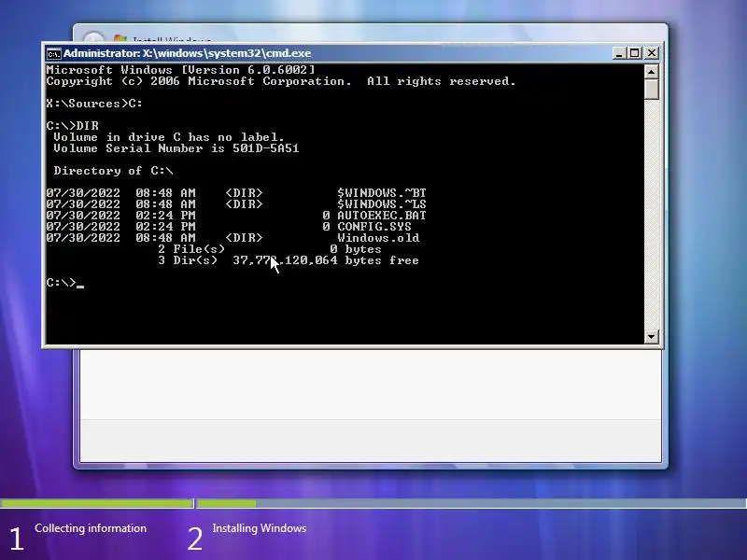This screenshot has height=560, width=747.
Task: Click the CONFIG.SYS file entry
Action: (x=229, y=227)
